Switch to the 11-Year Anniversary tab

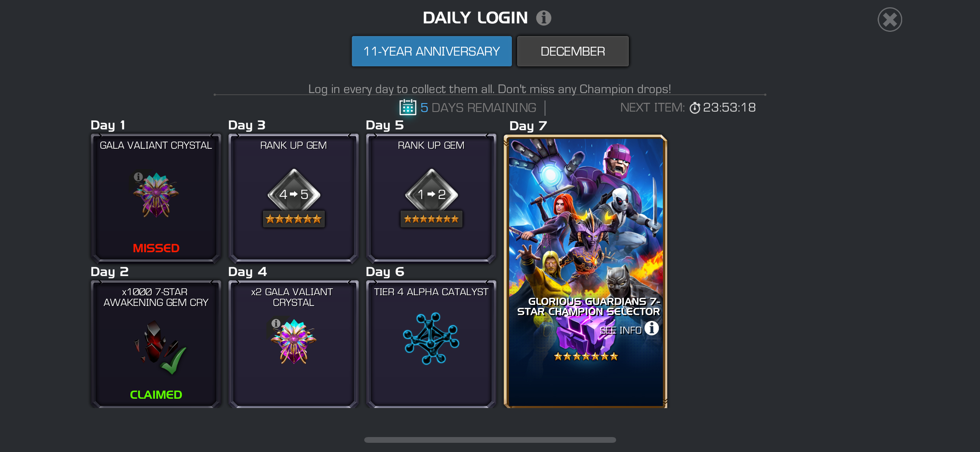(431, 51)
